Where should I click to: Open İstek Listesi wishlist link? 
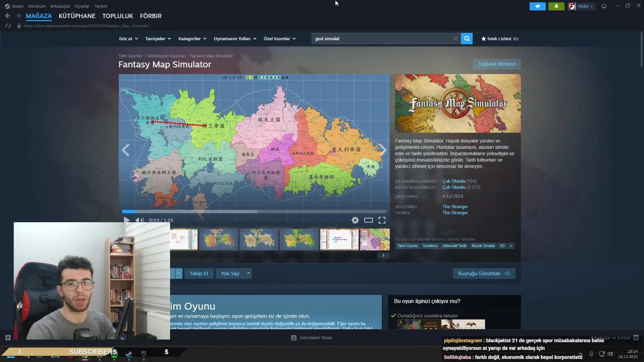500,39
